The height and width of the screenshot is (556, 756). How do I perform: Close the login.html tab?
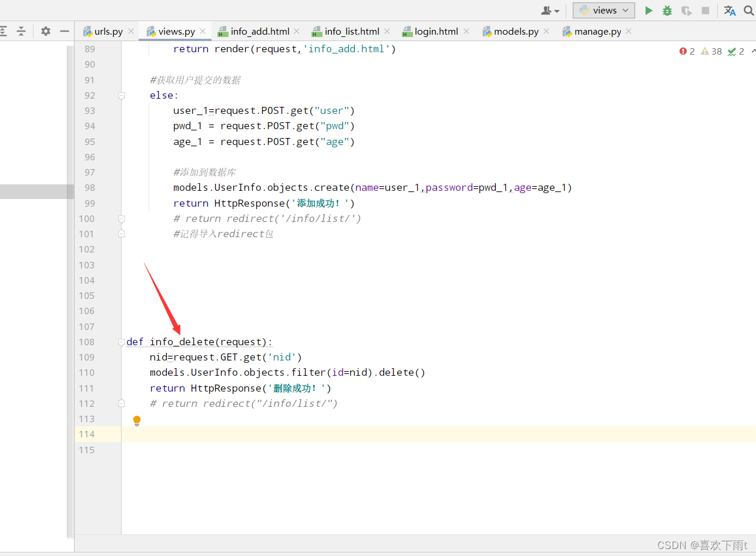click(x=466, y=32)
